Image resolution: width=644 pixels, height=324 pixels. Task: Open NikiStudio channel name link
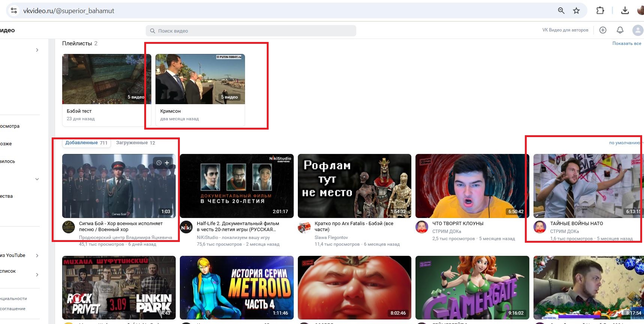click(x=233, y=237)
